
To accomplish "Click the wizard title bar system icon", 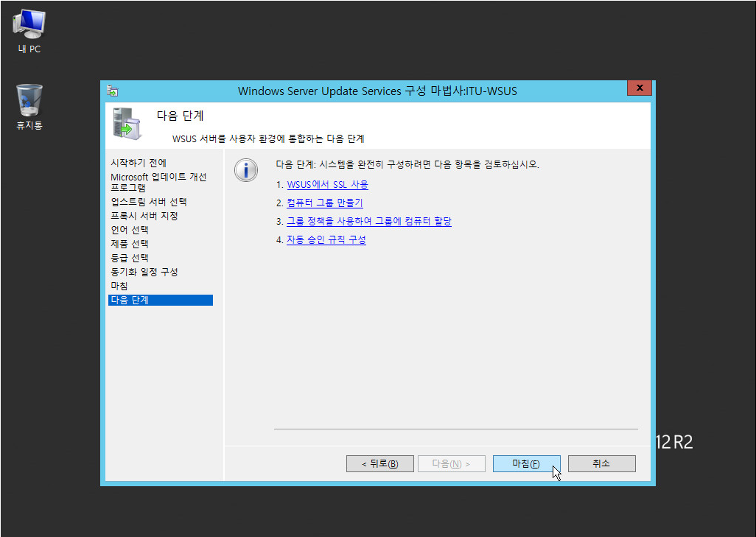I will pos(113,91).
